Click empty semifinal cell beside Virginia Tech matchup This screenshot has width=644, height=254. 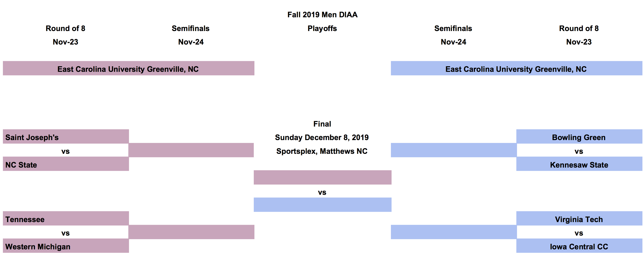[x=453, y=232]
